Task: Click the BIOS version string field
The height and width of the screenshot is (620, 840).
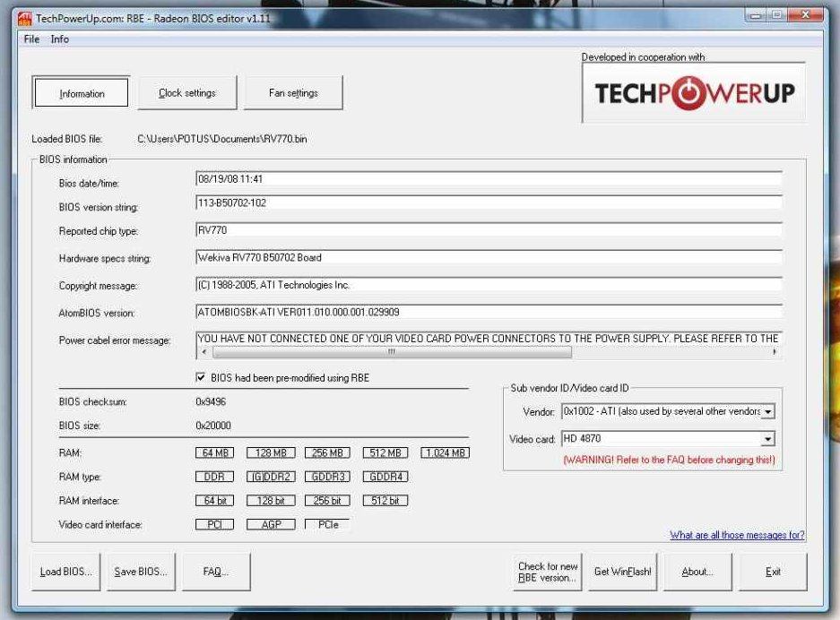Action: tap(489, 203)
